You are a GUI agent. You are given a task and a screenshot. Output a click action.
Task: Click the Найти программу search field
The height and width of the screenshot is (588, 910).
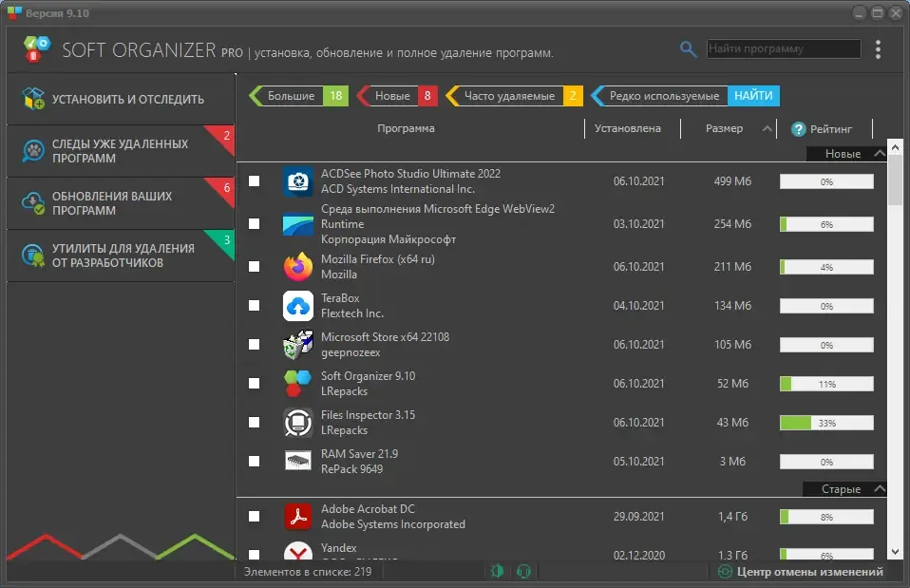784,48
